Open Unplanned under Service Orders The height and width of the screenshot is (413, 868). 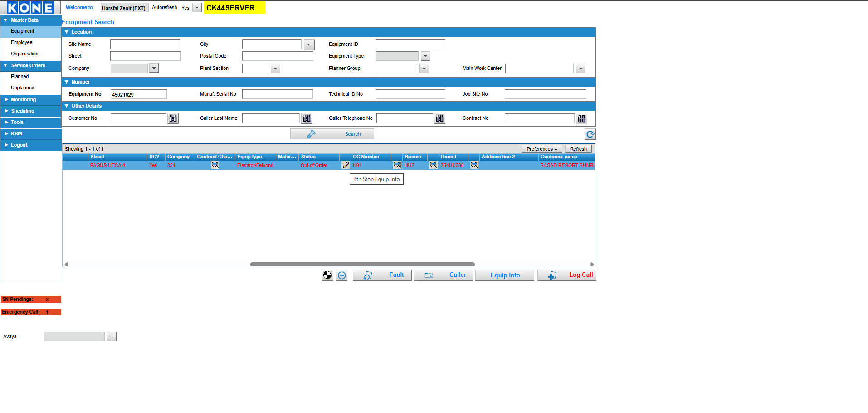[23, 88]
